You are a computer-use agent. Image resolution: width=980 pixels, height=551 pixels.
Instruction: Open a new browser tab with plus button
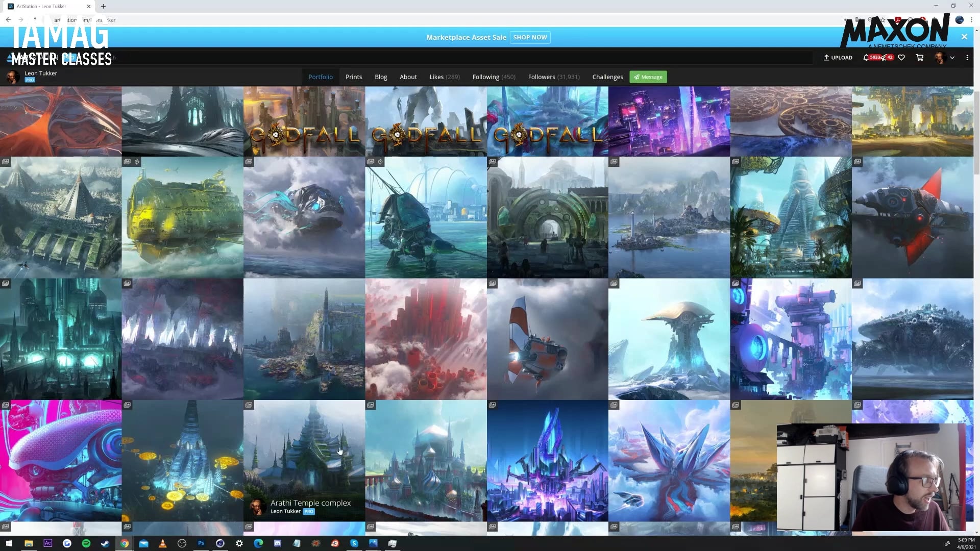(x=103, y=6)
